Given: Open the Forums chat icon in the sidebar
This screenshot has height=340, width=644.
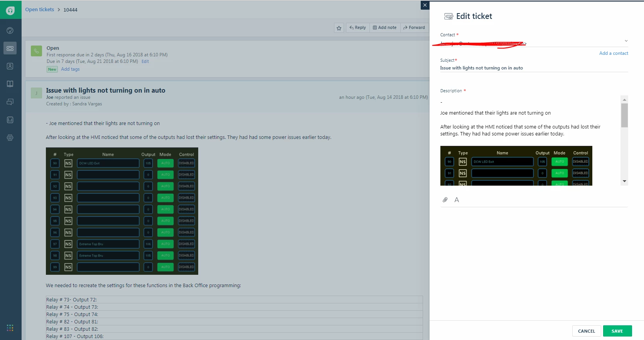Looking at the screenshot, I should coord(10,102).
